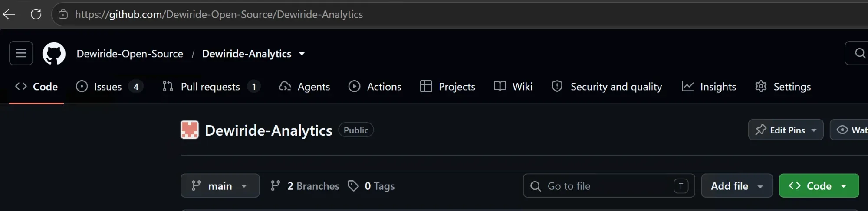Open the Wiki tab
Viewport: 868px width, 211px height.
(513, 87)
